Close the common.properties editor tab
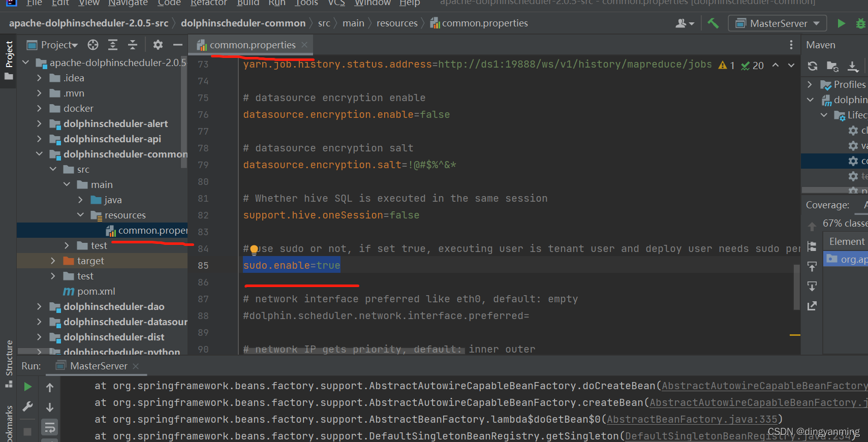Image resolution: width=868 pixels, height=442 pixels. (x=304, y=45)
